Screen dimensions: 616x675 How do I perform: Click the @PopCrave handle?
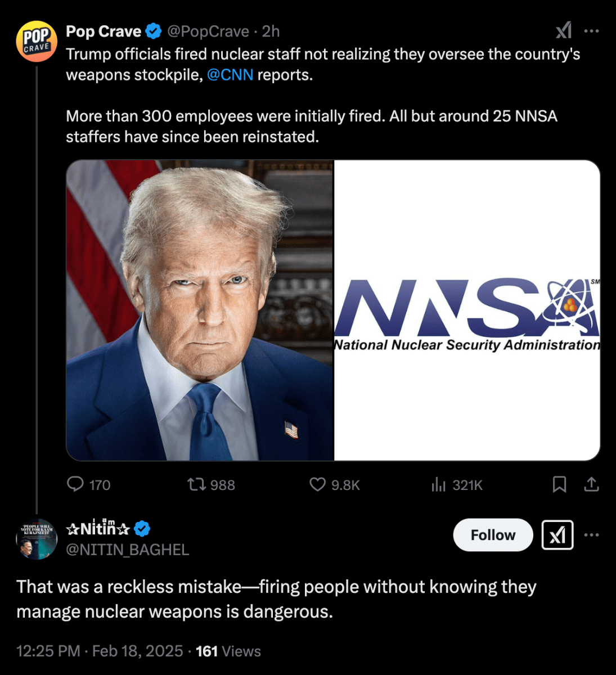[208, 31]
